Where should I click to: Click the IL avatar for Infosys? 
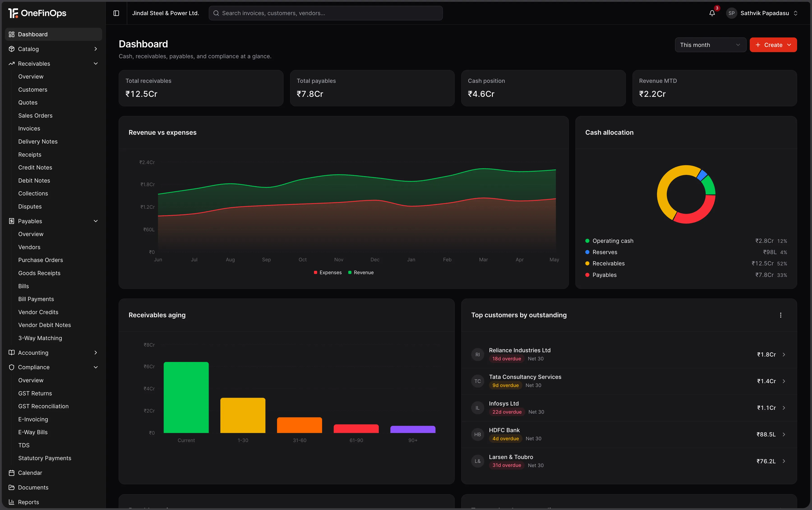477,408
